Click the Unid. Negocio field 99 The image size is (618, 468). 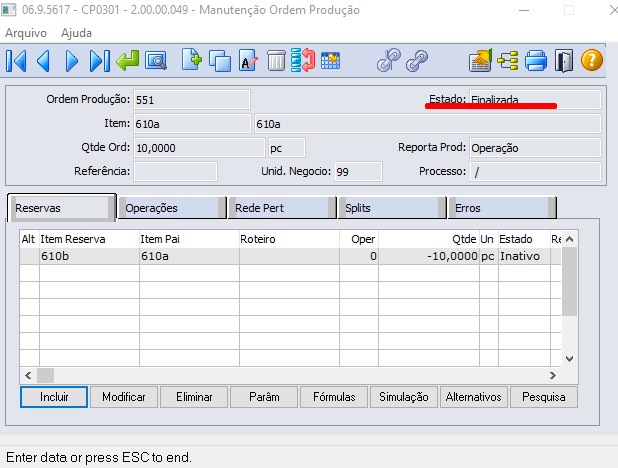click(x=358, y=172)
